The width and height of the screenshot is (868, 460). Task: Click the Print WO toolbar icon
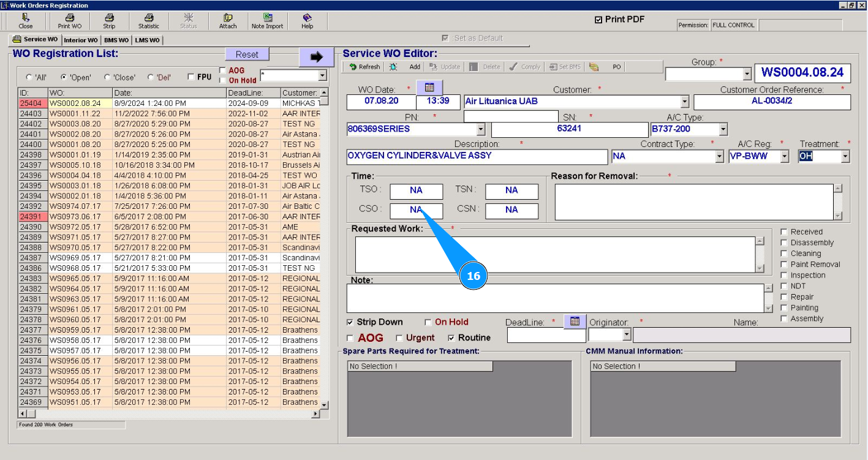click(x=69, y=18)
